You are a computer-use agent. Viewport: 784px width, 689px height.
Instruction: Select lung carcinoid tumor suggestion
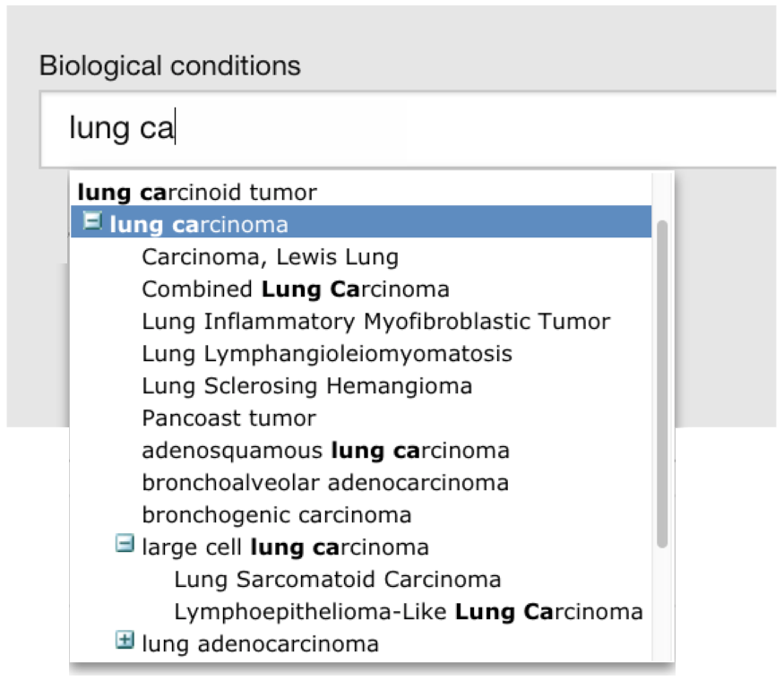[x=197, y=192]
